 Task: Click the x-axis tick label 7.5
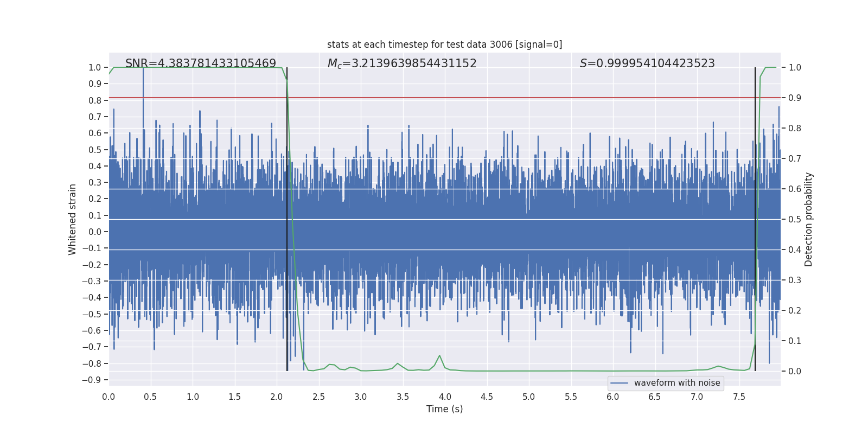pos(738,397)
